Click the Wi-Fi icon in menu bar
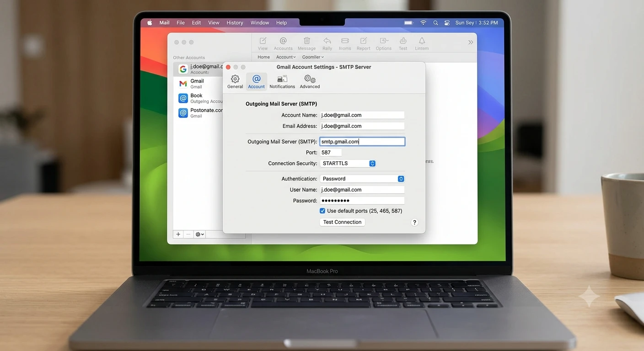The image size is (644, 351). [423, 23]
